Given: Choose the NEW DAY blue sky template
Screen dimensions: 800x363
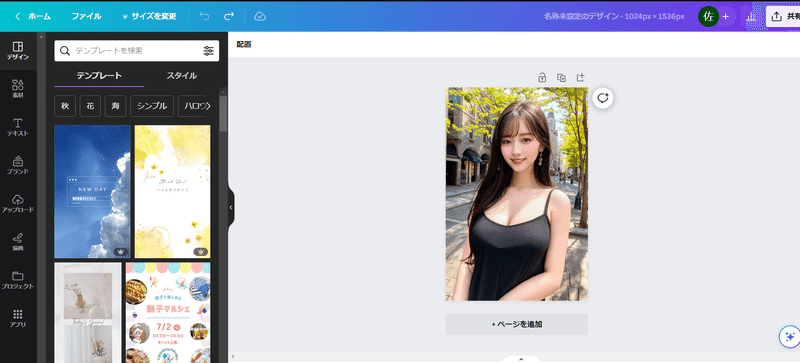Looking at the screenshot, I should coord(92,191).
